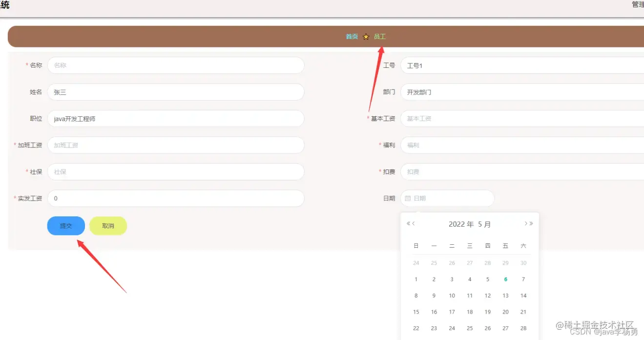Select May 21 in the calendar
The height and width of the screenshot is (340, 644).
click(523, 312)
